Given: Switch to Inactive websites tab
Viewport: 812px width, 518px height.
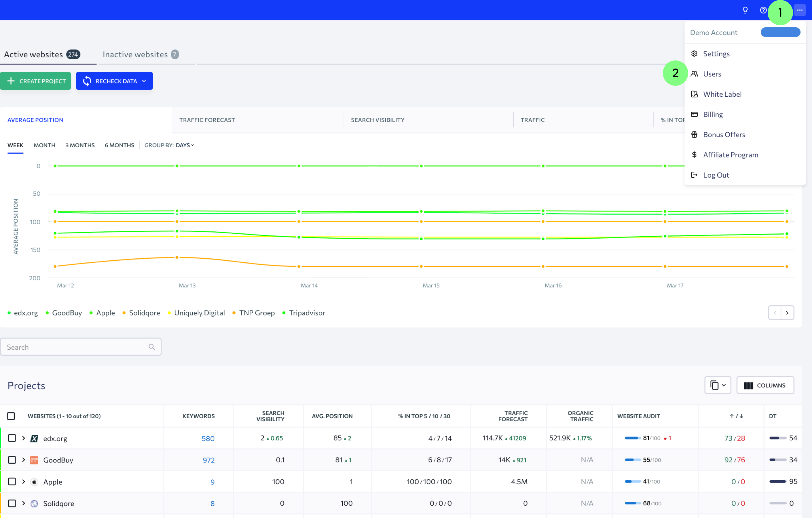Looking at the screenshot, I should (x=141, y=54).
